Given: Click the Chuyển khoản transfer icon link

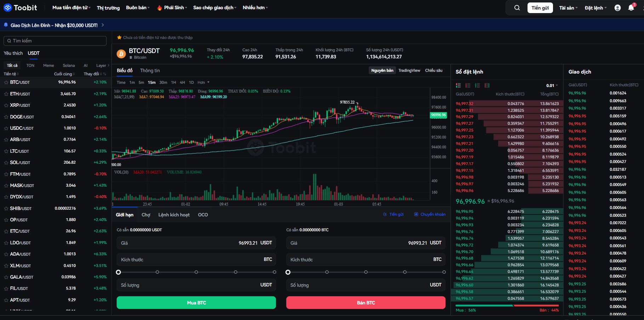Looking at the screenshot, I should (x=416, y=214).
